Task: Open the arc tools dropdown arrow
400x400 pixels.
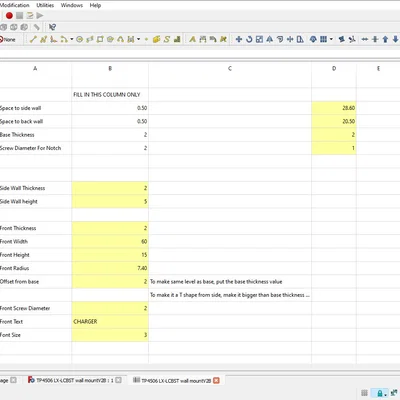Action: [x=72, y=39]
